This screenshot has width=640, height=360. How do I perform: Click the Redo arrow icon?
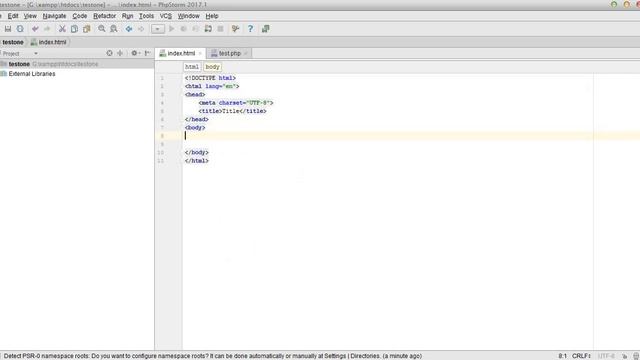coord(47,29)
